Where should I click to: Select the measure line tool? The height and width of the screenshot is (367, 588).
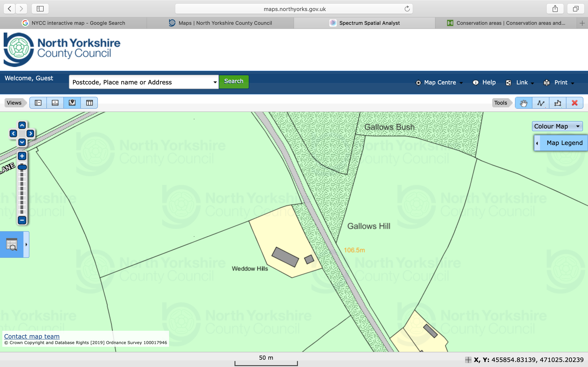tap(541, 103)
